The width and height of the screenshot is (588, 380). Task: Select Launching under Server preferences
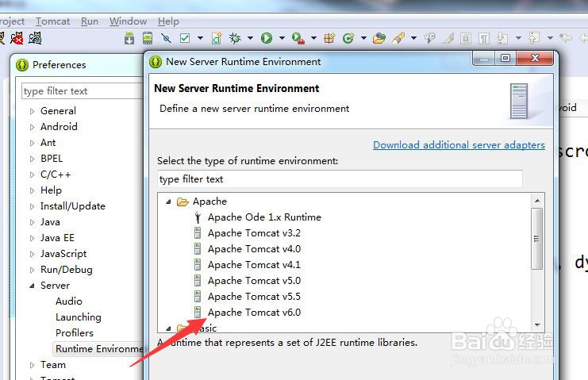coord(79,317)
